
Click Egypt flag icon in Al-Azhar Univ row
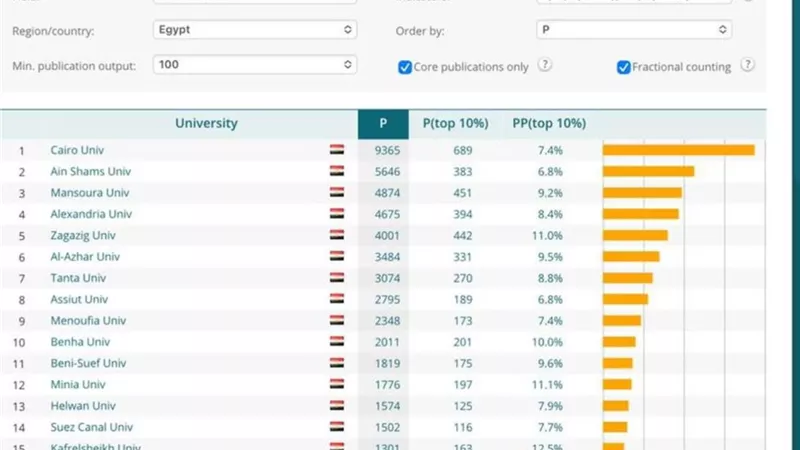337,256
